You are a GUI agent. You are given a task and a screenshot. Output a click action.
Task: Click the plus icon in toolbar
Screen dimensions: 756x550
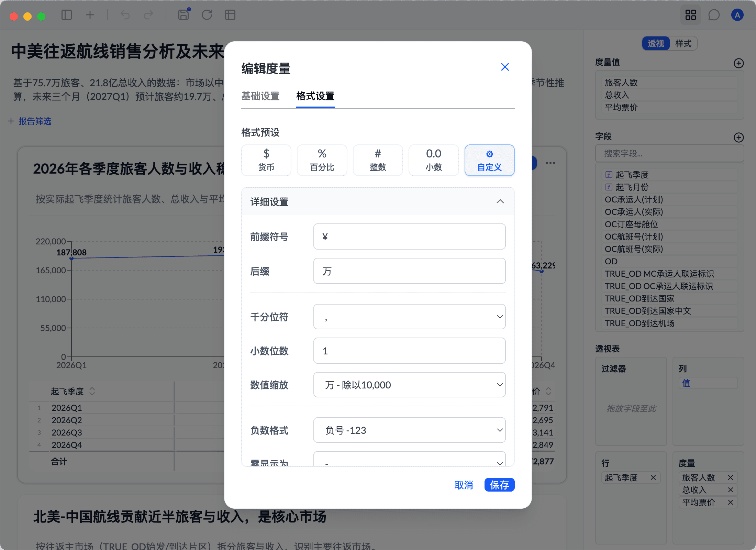tap(90, 15)
